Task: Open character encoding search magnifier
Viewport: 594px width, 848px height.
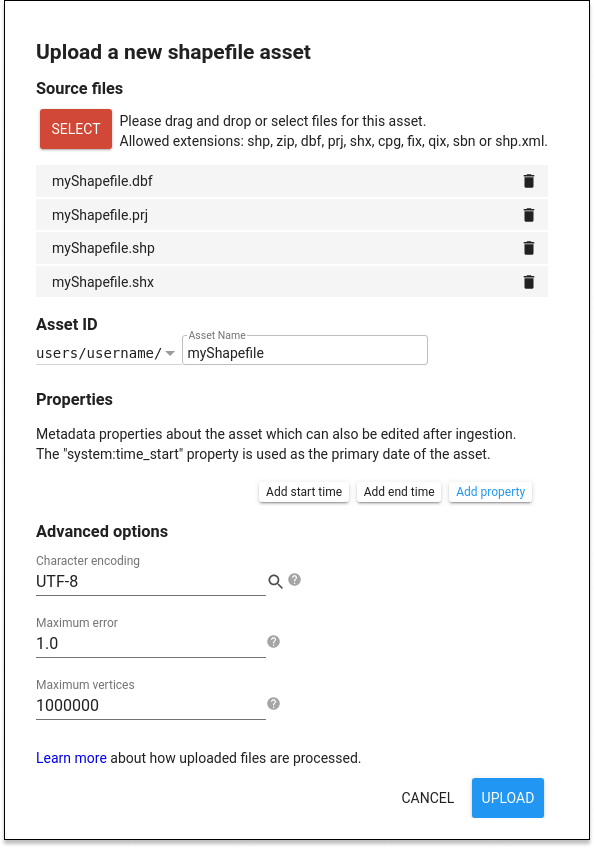Action: pyautogui.click(x=275, y=582)
